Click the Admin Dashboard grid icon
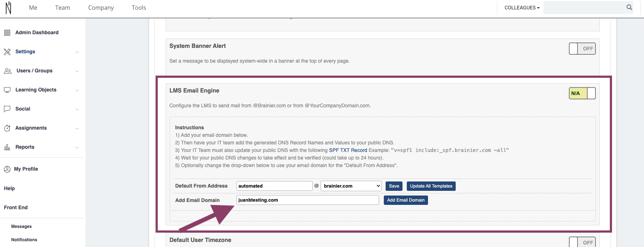Viewport: 644px width, 247px height. click(x=7, y=33)
